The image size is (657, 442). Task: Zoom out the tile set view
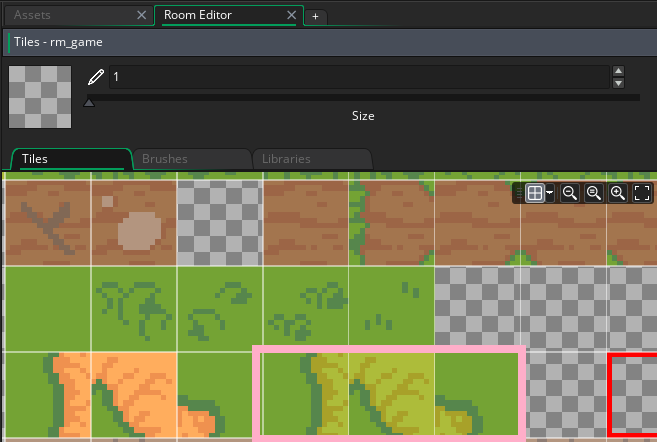click(x=569, y=193)
